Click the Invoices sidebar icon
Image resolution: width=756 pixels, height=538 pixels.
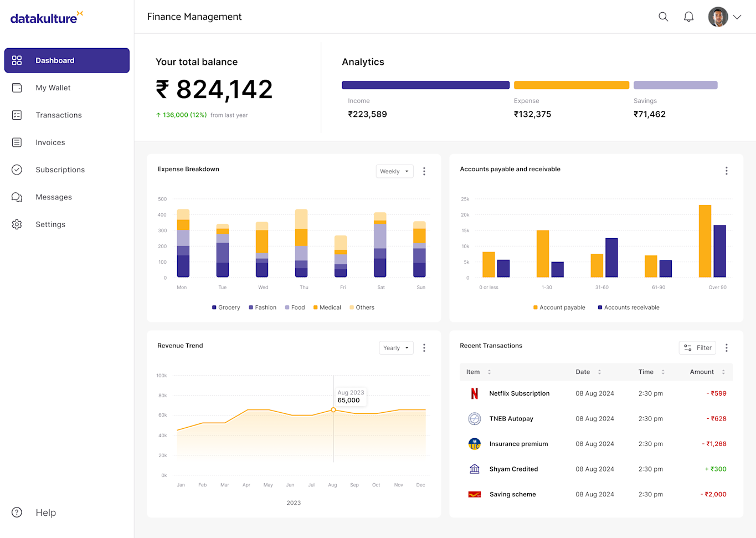(17, 142)
